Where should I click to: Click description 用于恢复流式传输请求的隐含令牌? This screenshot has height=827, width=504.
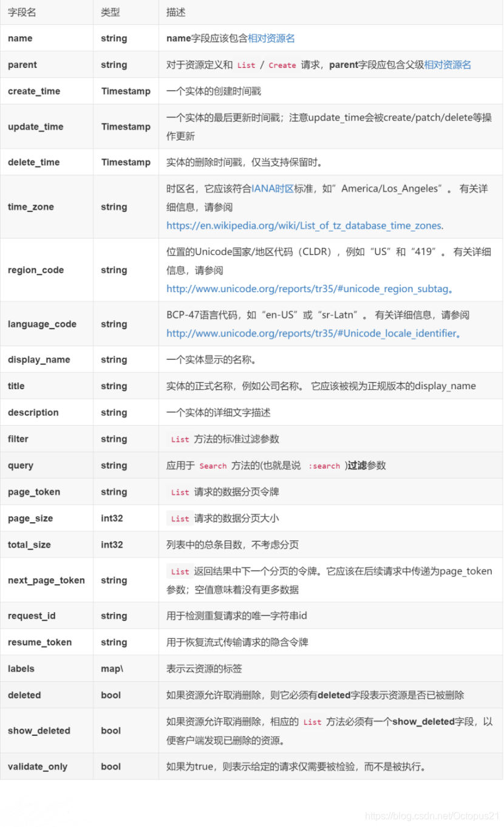(237, 642)
